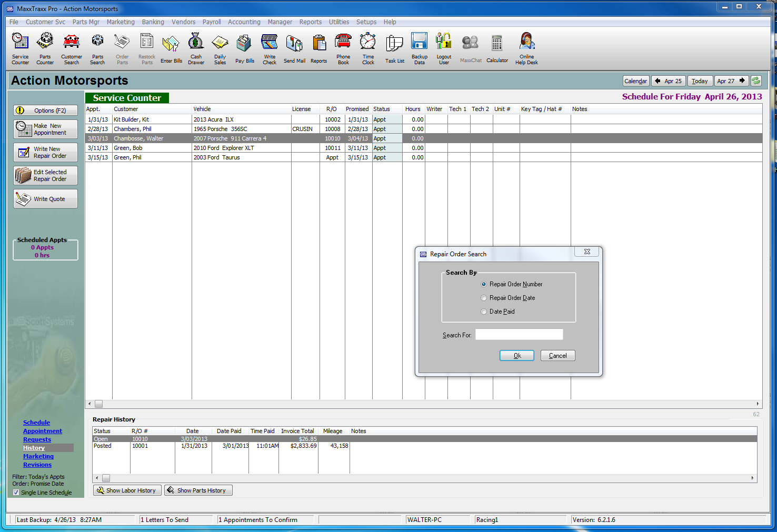Image resolution: width=777 pixels, height=532 pixels.
Task: Toggle Single Line Schedule checkbox
Action: [16, 493]
